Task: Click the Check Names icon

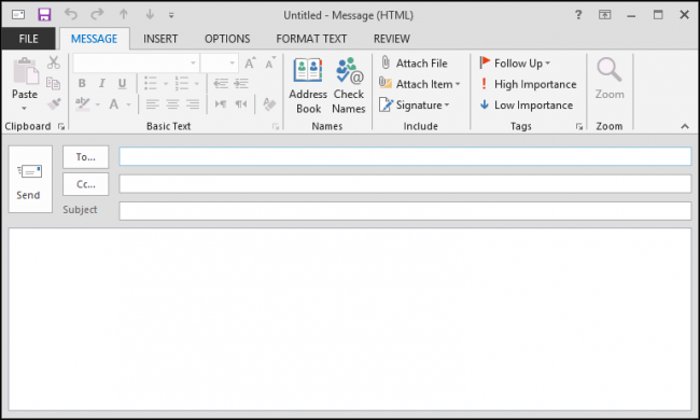Action: coord(348,85)
